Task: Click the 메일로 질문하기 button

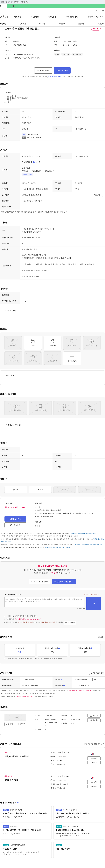Action: pyautogui.click(x=70, y=623)
